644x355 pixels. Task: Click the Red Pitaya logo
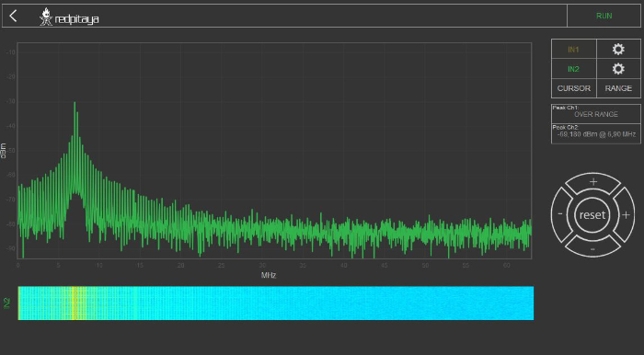69,17
